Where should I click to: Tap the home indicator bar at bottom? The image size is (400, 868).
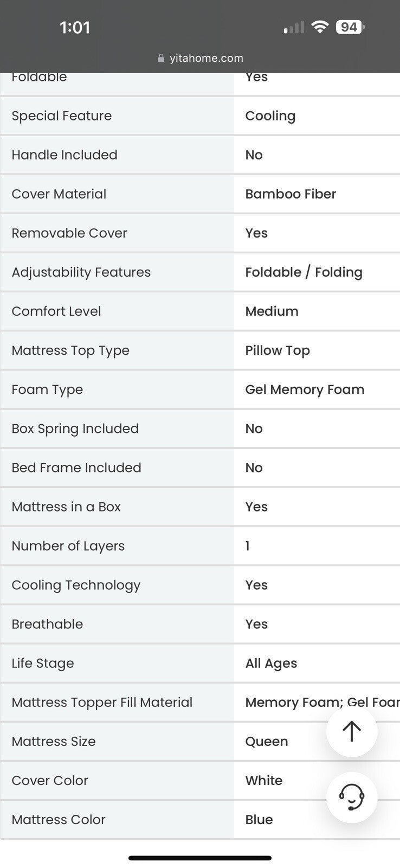point(200,858)
